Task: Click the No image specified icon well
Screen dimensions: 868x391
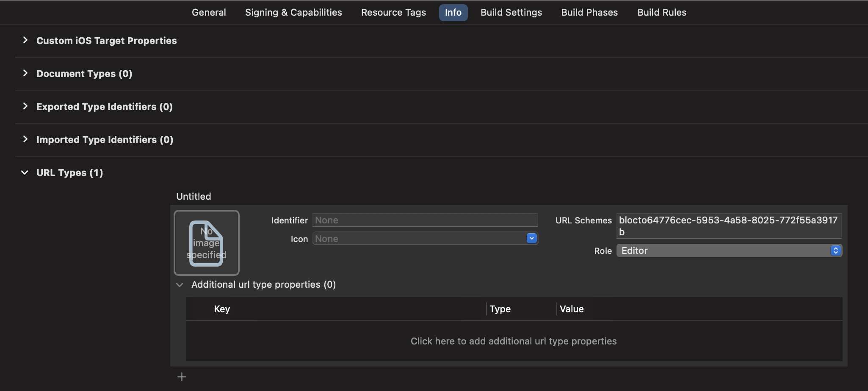Action: [x=207, y=243]
